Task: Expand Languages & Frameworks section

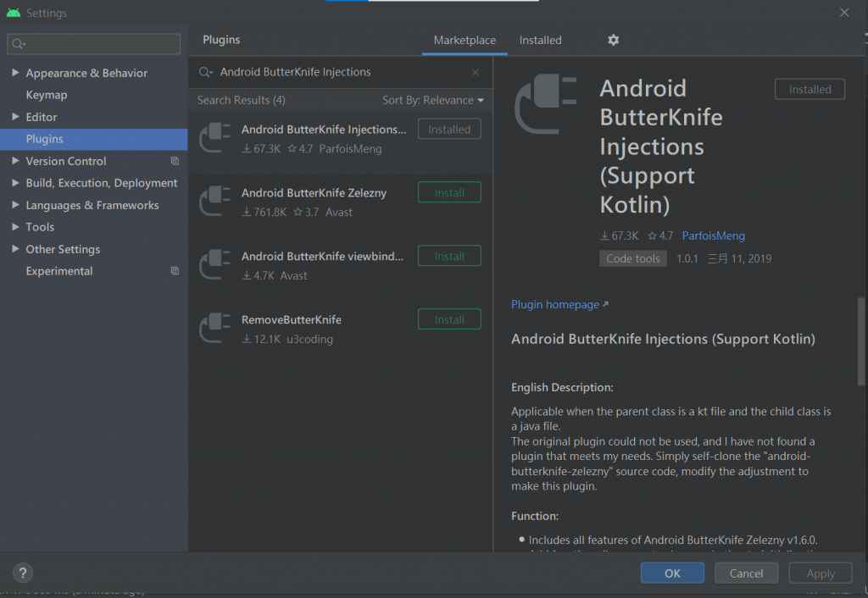Action: click(15, 205)
